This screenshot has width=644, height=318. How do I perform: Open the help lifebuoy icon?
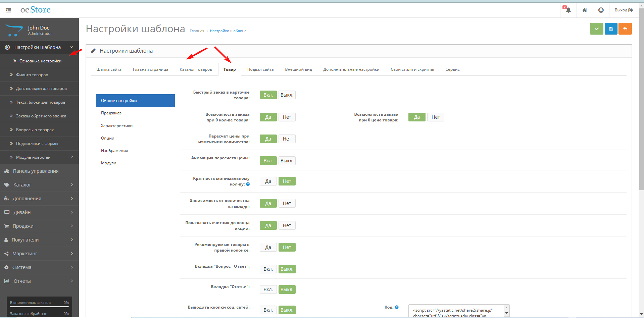tap(601, 10)
